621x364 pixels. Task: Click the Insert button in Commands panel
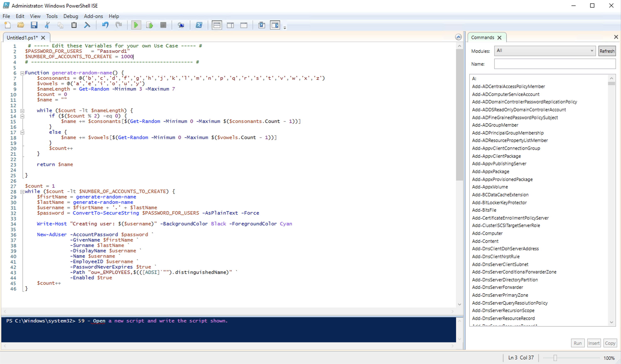click(x=594, y=343)
